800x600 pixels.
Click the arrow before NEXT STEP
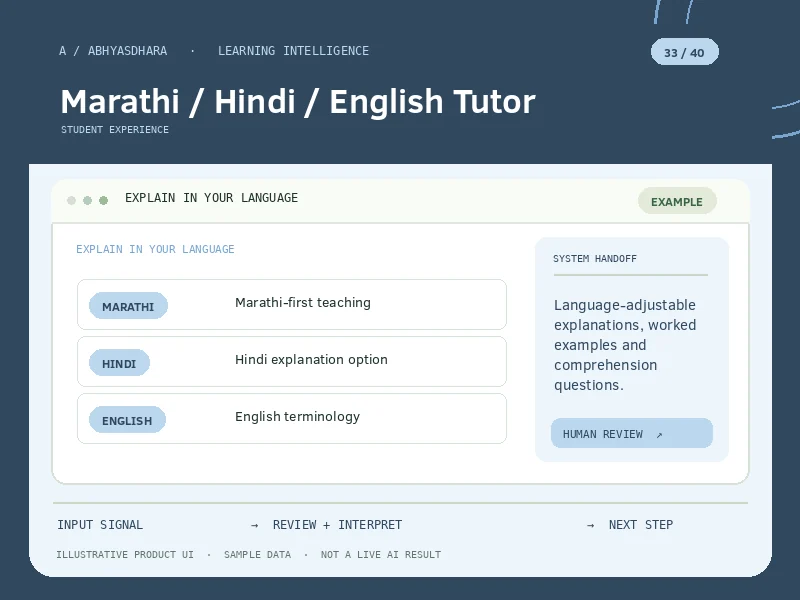point(590,525)
